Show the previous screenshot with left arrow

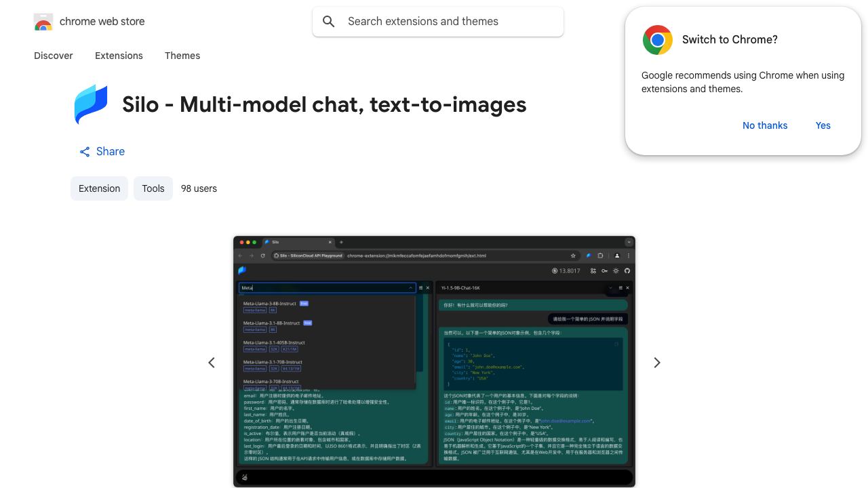[212, 363]
